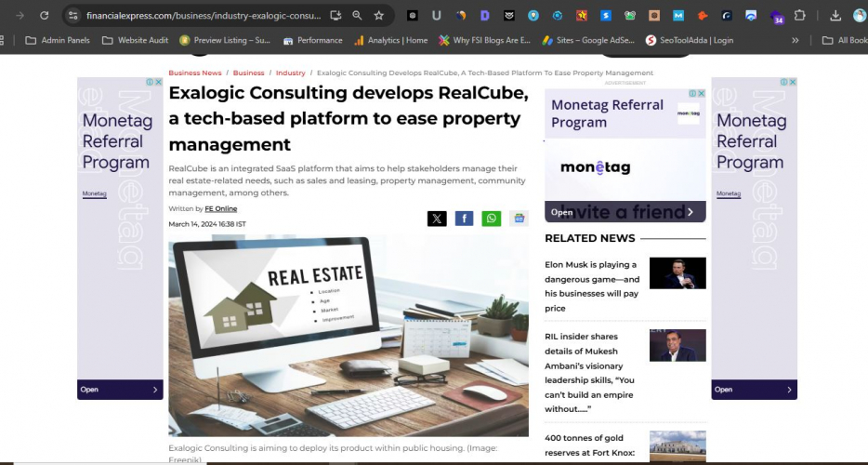Image resolution: width=868 pixels, height=465 pixels.
Task: Open the All Bookmarks folder
Action: pos(845,40)
